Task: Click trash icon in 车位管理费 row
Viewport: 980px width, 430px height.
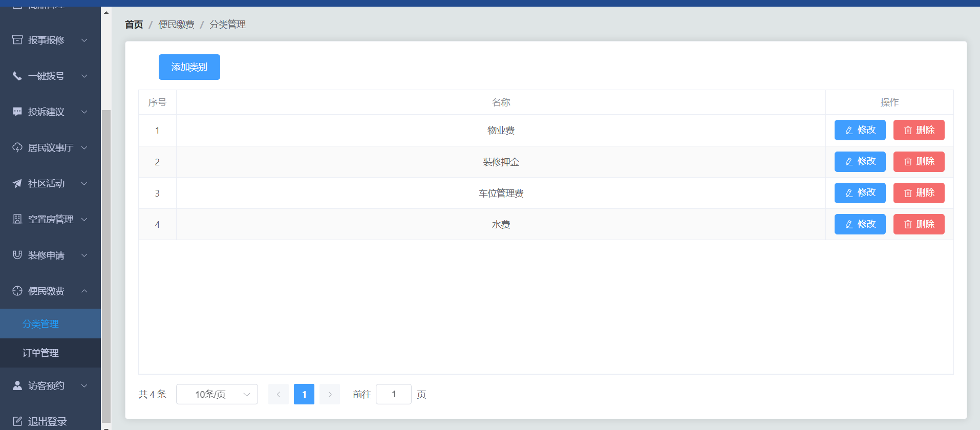Action: click(x=908, y=193)
